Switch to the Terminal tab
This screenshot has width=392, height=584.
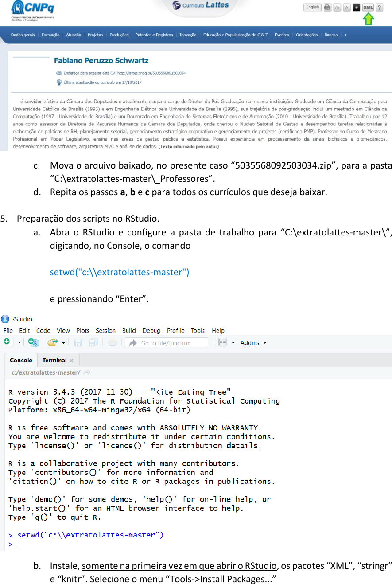[54, 360]
